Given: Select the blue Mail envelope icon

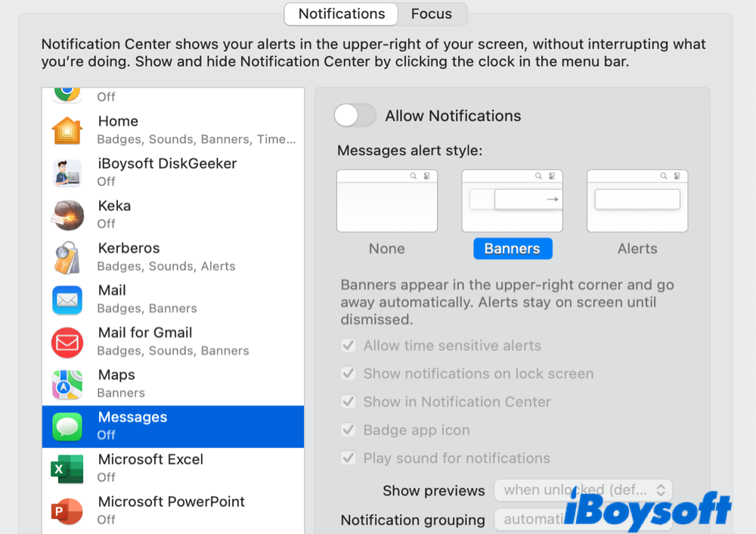Looking at the screenshot, I should (x=67, y=300).
